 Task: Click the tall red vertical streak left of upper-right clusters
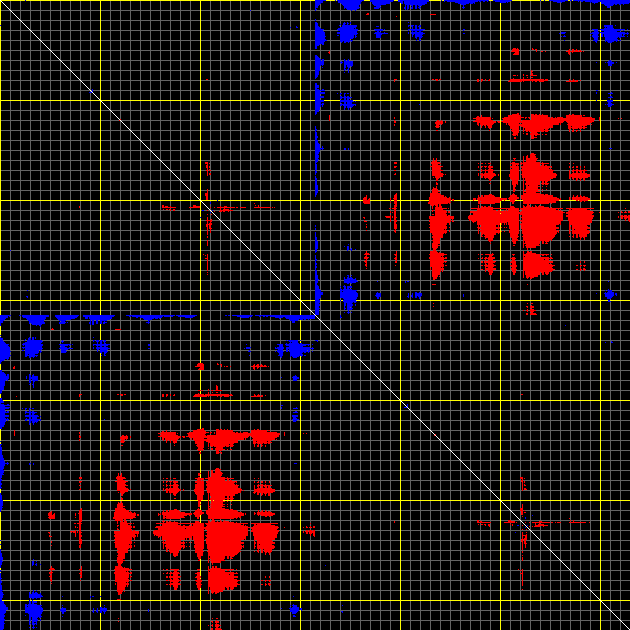point(437,222)
